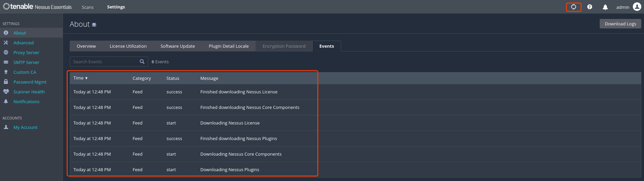
Task: Select the Events tab
Action: (x=327, y=46)
